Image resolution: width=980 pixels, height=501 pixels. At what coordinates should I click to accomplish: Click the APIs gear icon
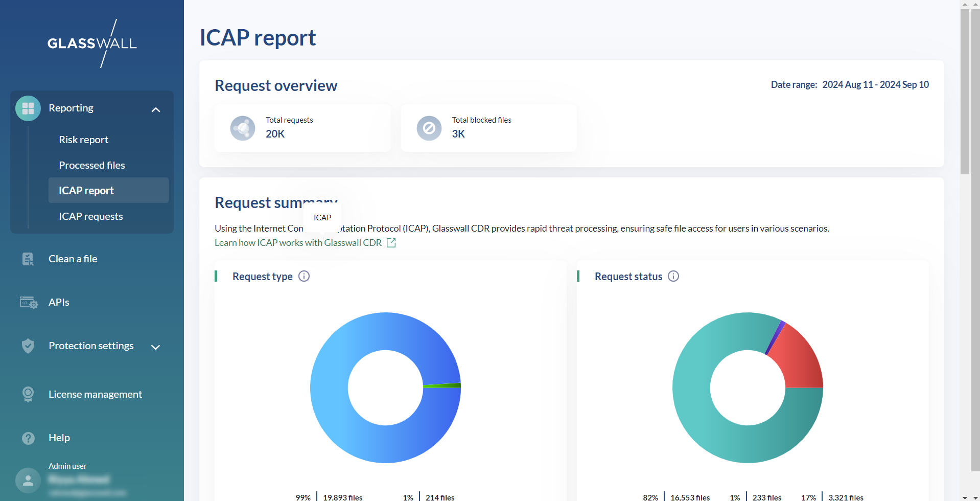point(29,303)
